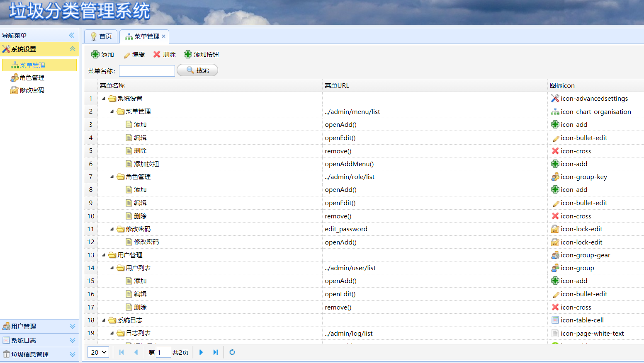Collapse the 用户列表 tree node

click(x=112, y=268)
